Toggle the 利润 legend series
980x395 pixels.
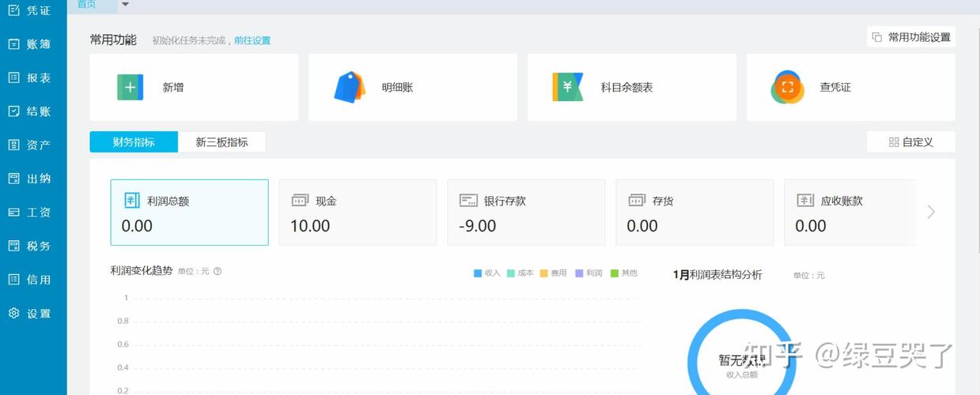tap(589, 273)
